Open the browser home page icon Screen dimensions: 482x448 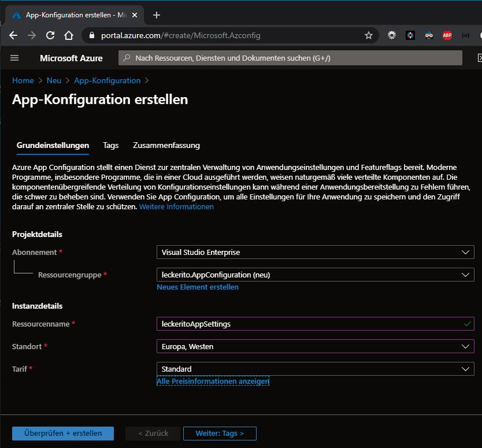pos(69,35)
